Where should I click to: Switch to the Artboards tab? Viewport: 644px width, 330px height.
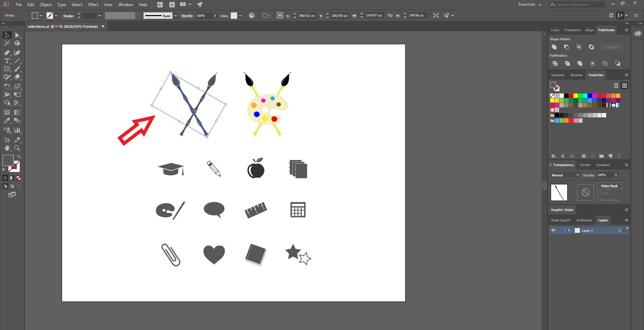(584, 220)
